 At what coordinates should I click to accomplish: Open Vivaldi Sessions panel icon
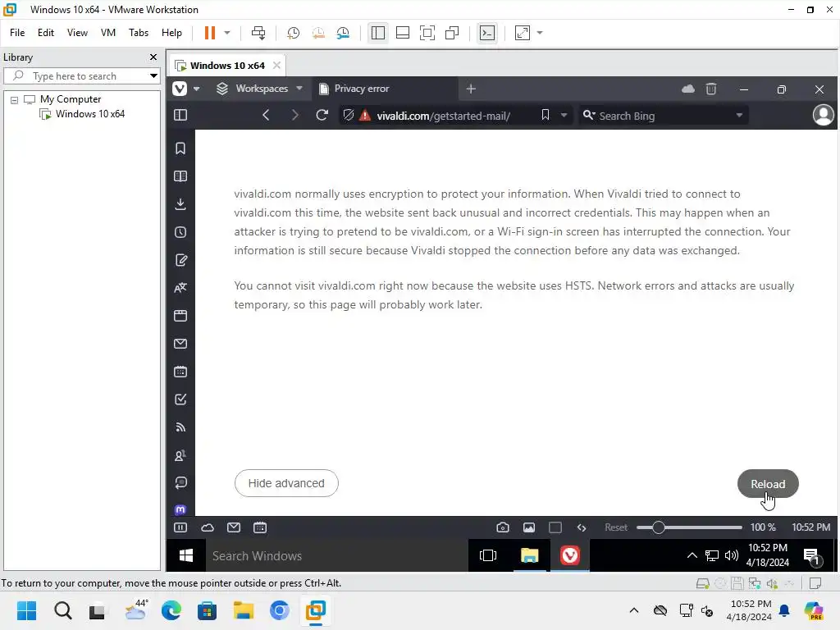[x=180, y=482]
